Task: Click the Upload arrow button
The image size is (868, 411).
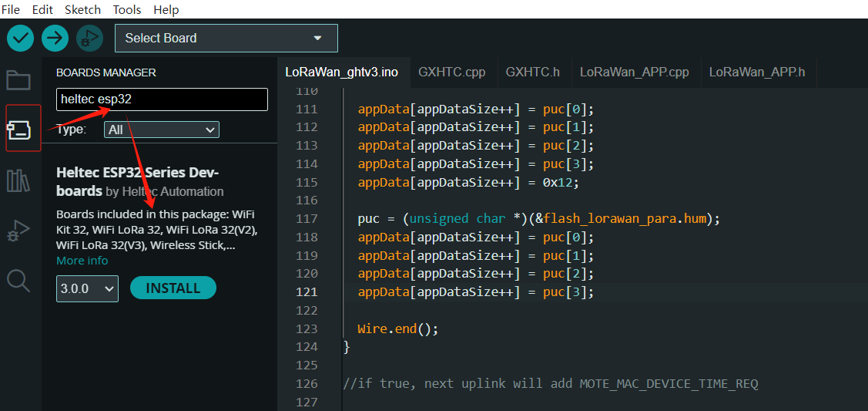Action: click(x=55, y=38)
